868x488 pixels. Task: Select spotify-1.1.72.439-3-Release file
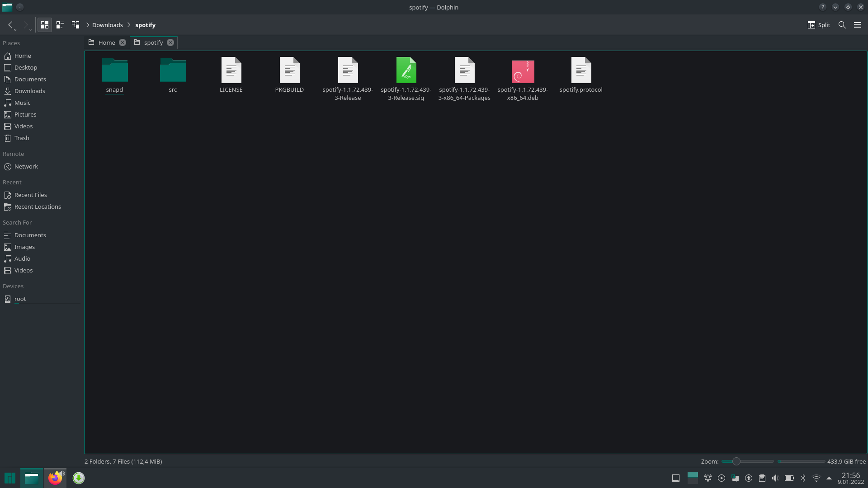pos(348,79)
